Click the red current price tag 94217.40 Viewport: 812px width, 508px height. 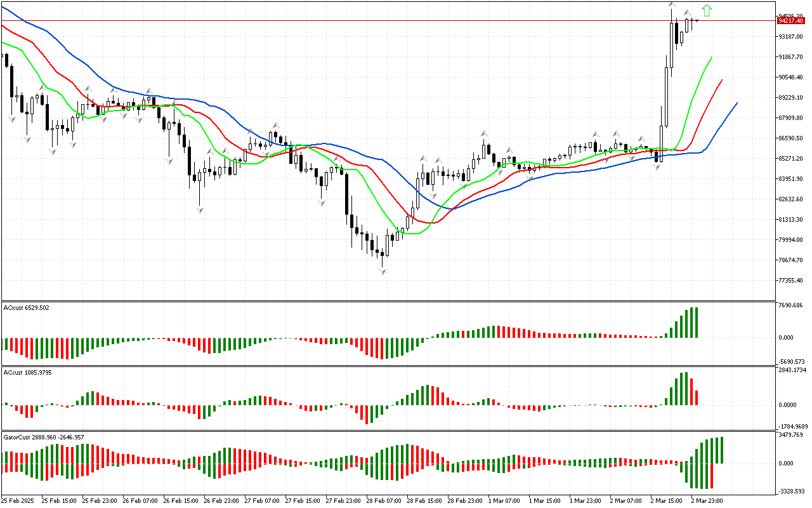coord(790,21)
